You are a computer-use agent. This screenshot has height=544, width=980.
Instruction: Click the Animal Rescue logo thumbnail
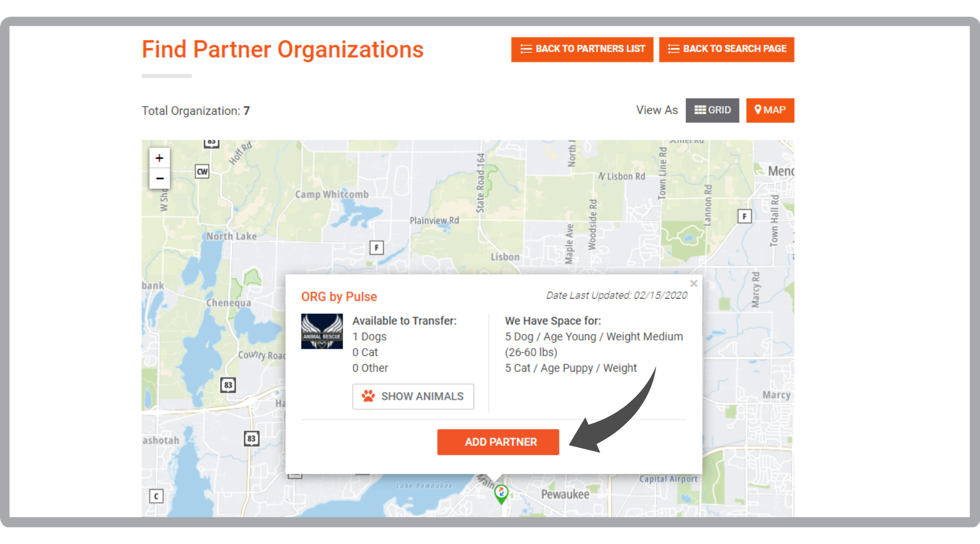(x=322, y=331)
